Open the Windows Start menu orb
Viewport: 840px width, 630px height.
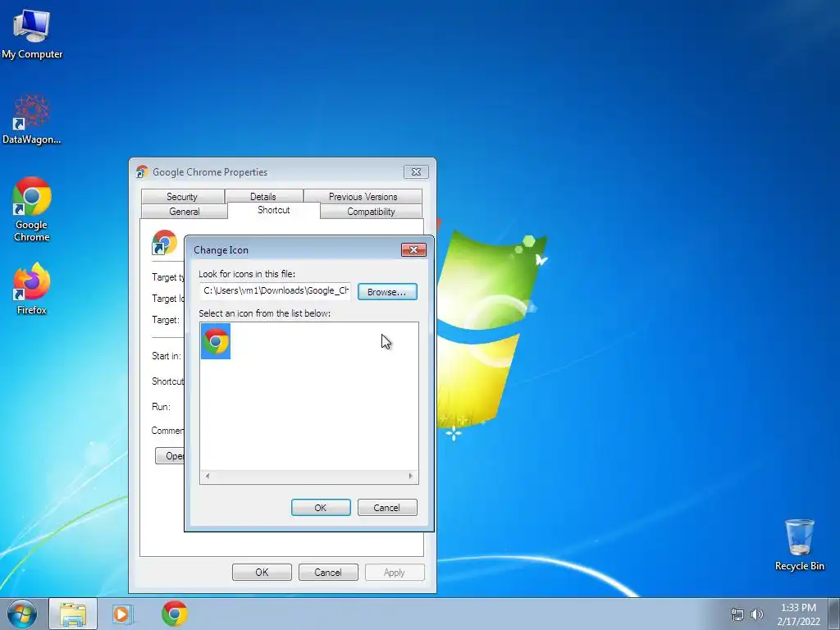click(x=22, y=614)
